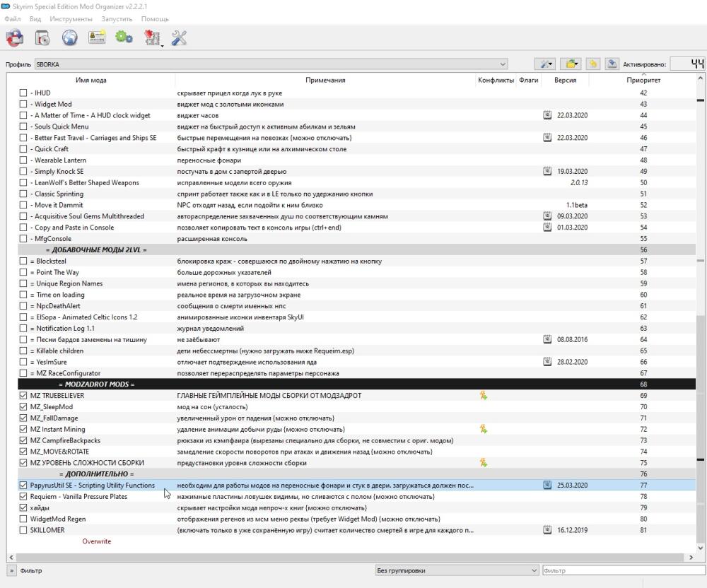Select version 2.0.13 of LeanWolf's Better Shaped Weapons
This screenshot has height=588, width=707.
pyautogui.click(x=579, y=182)
